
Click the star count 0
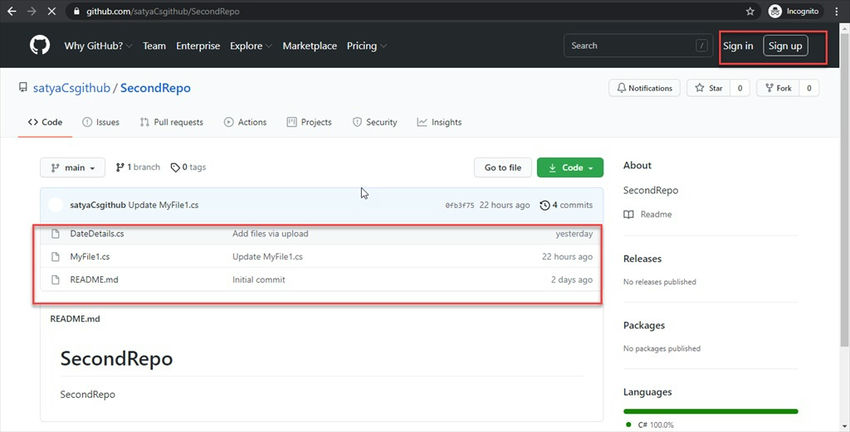tap(740, 88)
